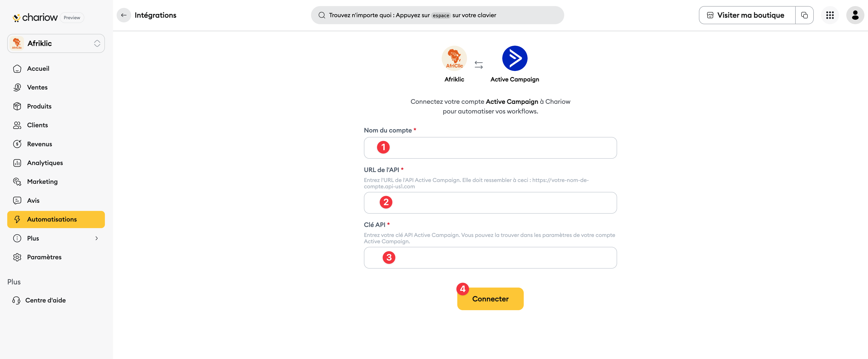Open Analytiques in the sidebar
Image resolution: width=868 pixels, height=359 pixels.
(x=56, y=163)
